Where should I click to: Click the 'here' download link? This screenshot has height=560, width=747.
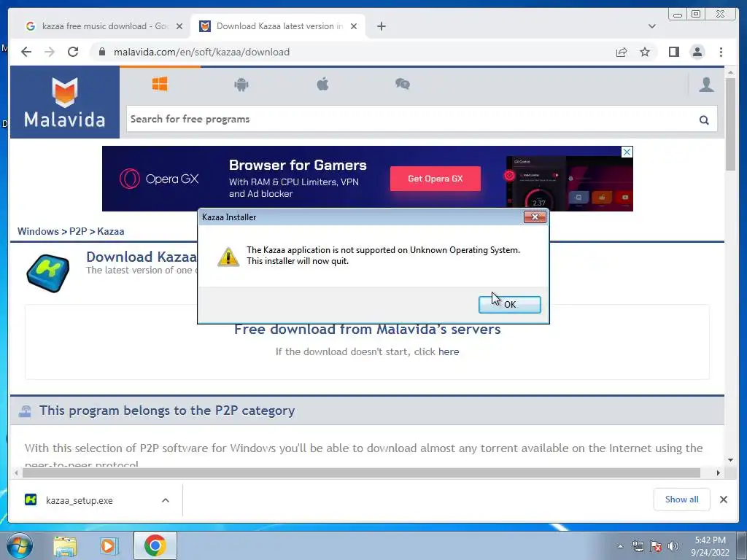449,352
